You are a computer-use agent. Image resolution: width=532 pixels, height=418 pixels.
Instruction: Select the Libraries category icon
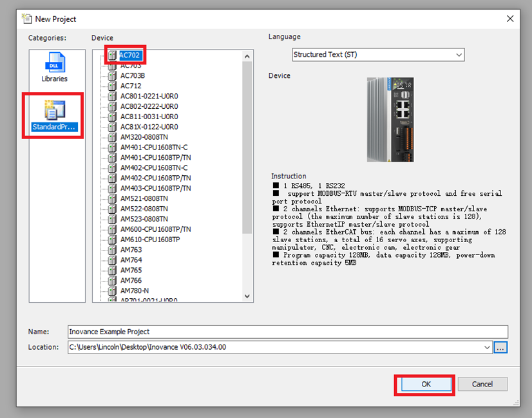point(55,64)
